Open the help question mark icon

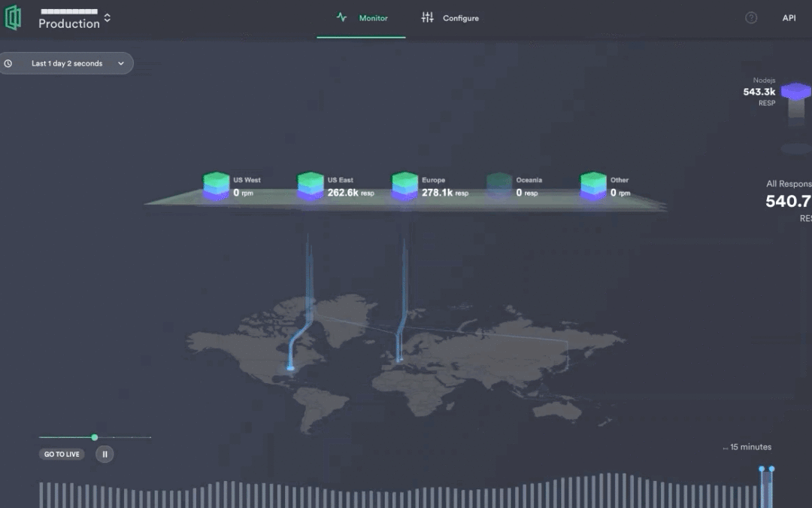click(751, 18)
